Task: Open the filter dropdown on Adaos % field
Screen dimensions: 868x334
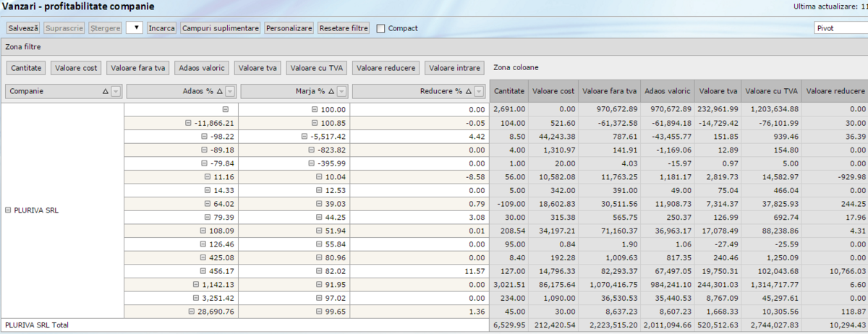Action: tap(230, 92)
